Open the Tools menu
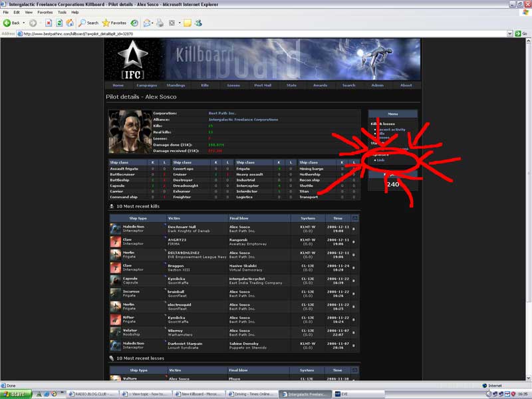Image resolution: width=532 pixels, height=399 pixels. pos(62,12)
